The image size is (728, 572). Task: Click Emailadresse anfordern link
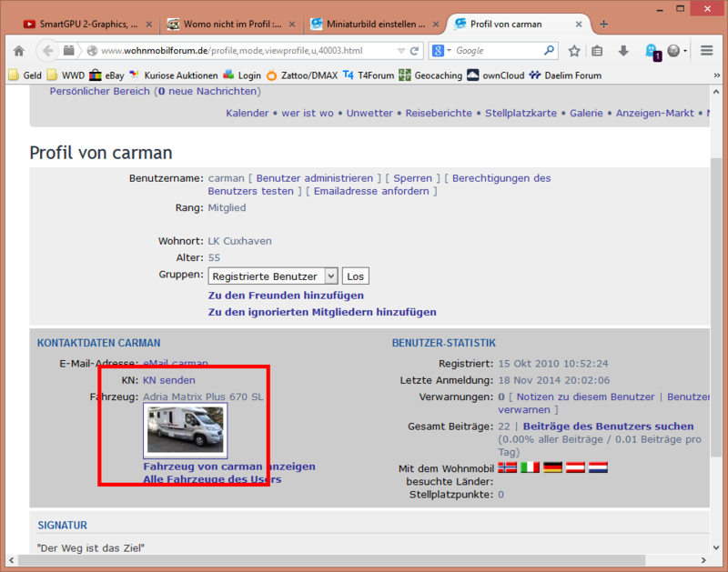[371, 191]
